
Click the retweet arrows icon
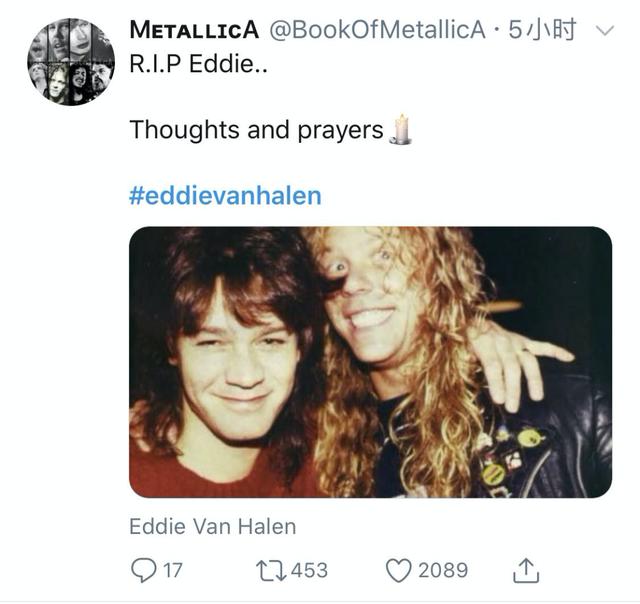(271, 571)
